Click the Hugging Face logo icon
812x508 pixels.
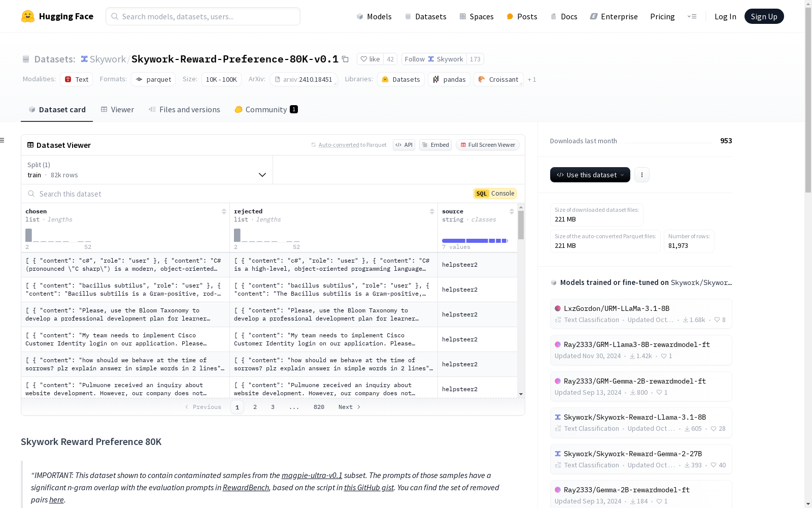point(28,16)
